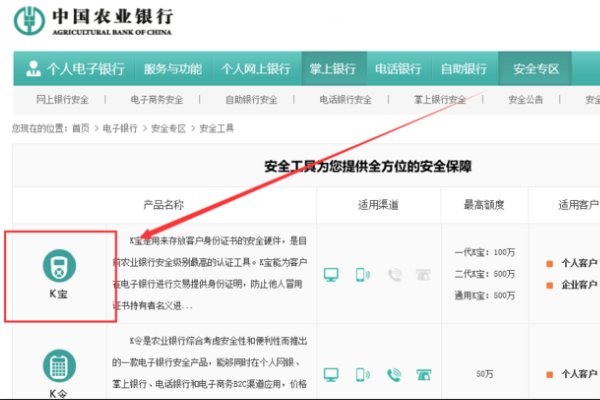Open the 服务与功能 tab
Image resolution: width=600 pixels, height=400 pixels.
click(x=173, y=69)
